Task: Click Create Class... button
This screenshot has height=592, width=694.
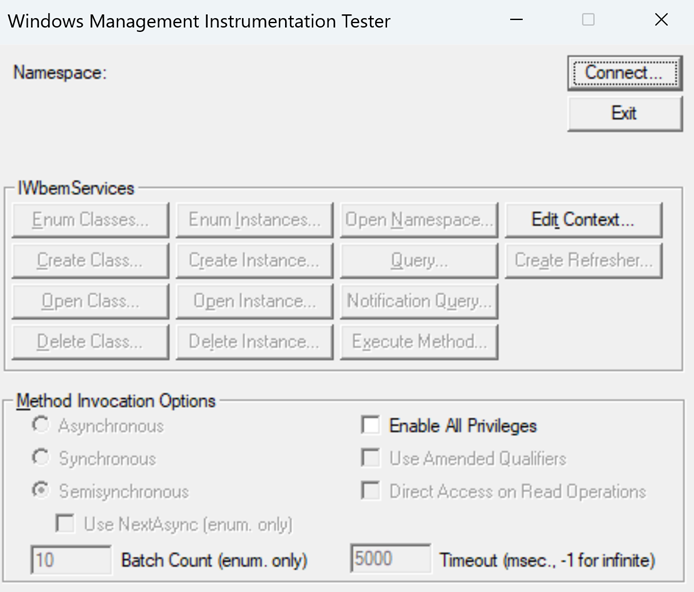Action: pos(90,261)
